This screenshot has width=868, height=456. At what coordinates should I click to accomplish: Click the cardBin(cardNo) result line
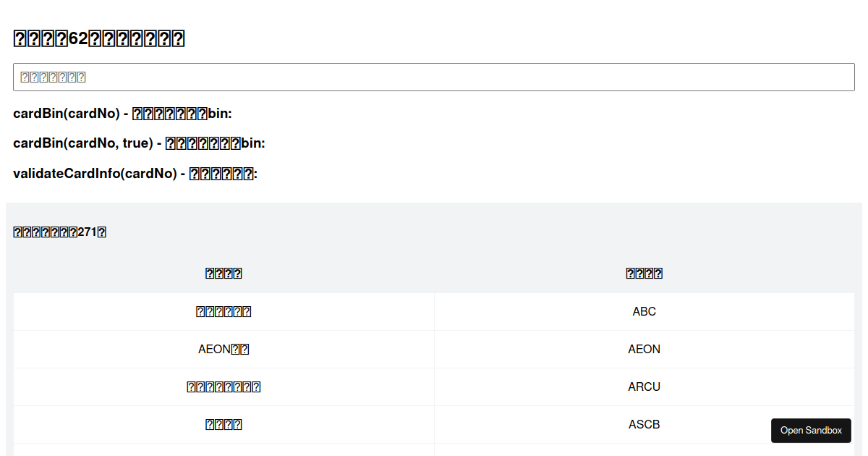coord(122,113)
